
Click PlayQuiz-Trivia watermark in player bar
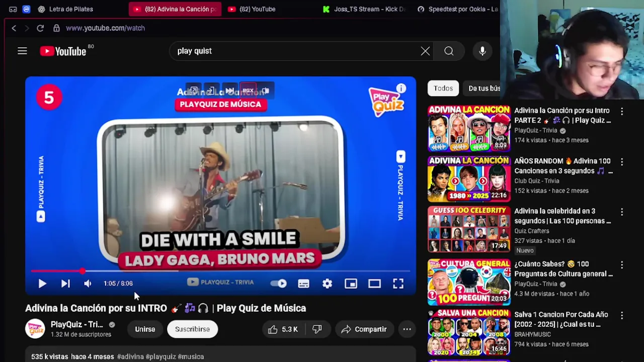[x=220, y=283]
